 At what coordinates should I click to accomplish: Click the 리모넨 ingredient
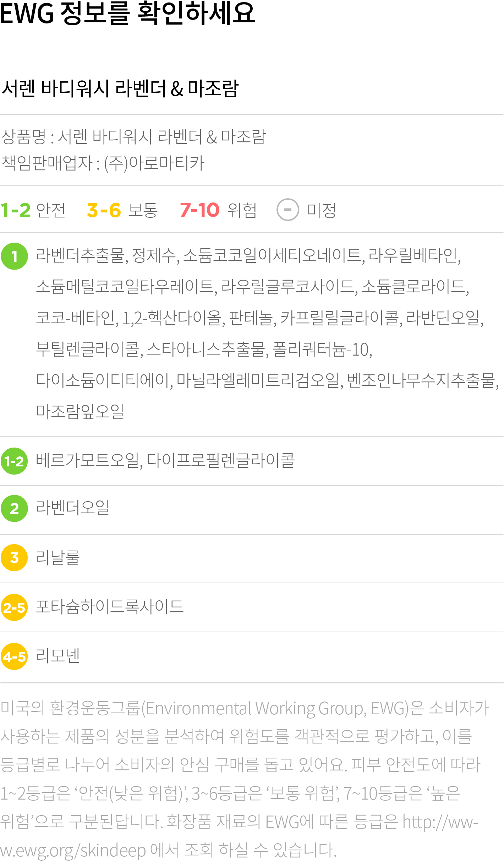click(58, 656)
